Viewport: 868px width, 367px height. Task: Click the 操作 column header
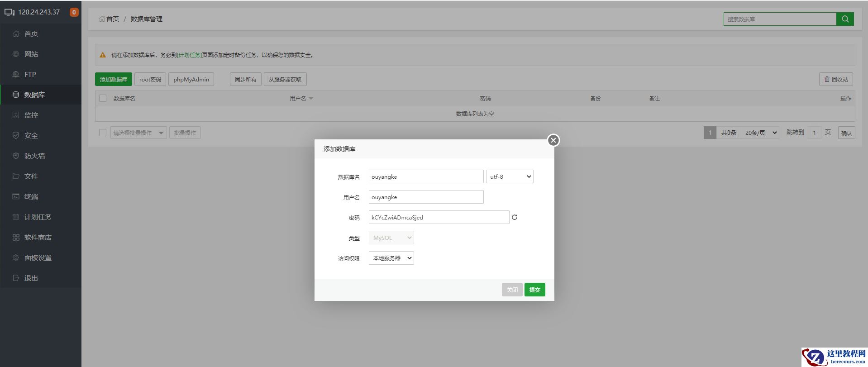[845, 98]
